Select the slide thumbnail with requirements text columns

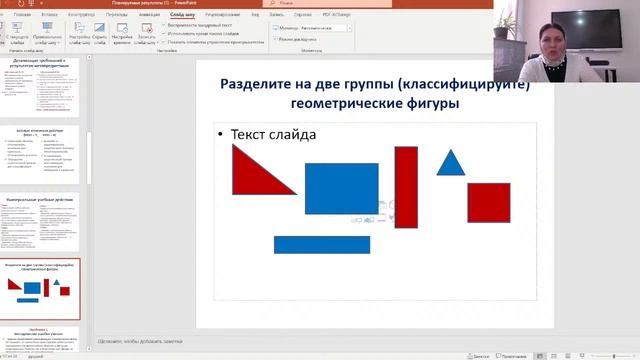point(40,87)
